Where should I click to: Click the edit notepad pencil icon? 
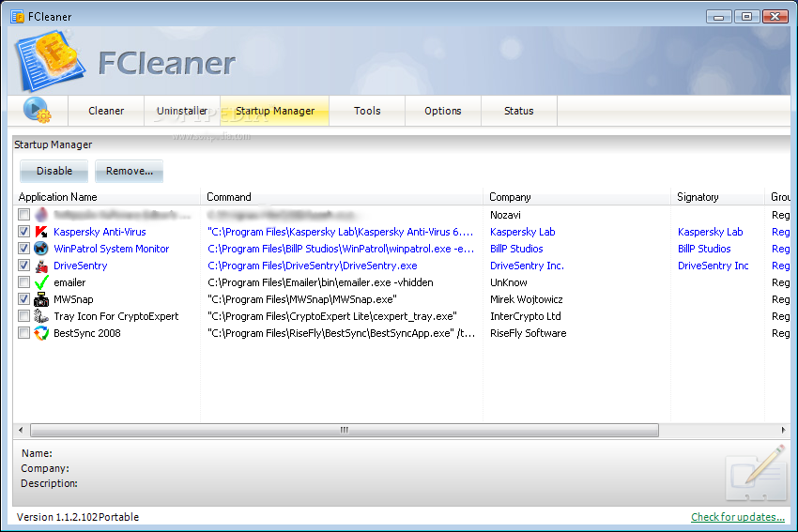pos(757,473)
